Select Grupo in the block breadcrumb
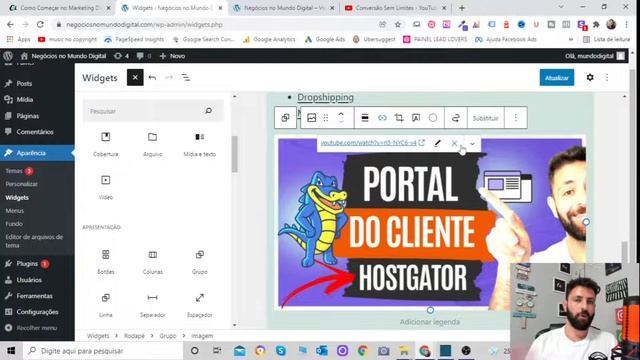Screen dimensions: 640x360 click(x=167, y=336)
